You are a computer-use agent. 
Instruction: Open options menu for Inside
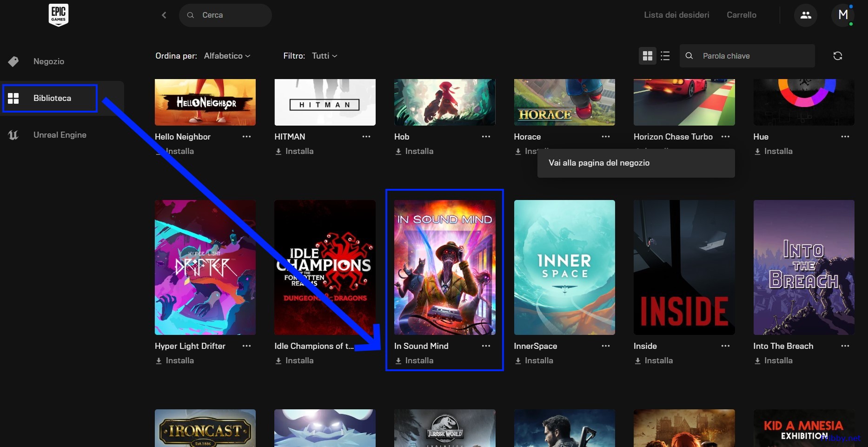tap(725, 346)
